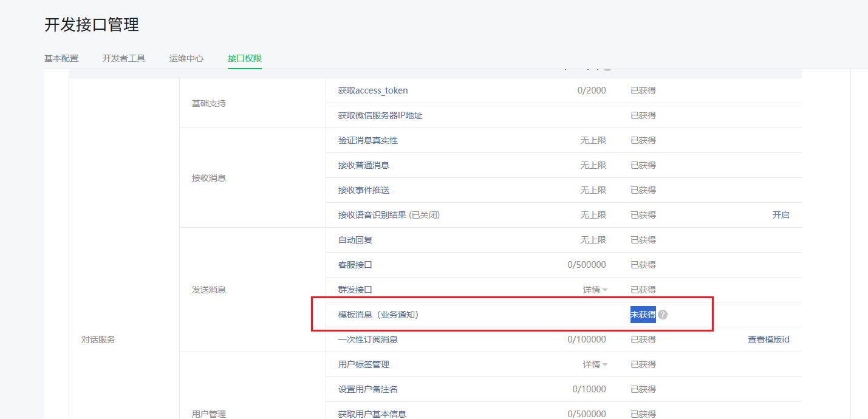
Task: Click 开启 link for 接收语音识别结果
Action: click(781, 215)
